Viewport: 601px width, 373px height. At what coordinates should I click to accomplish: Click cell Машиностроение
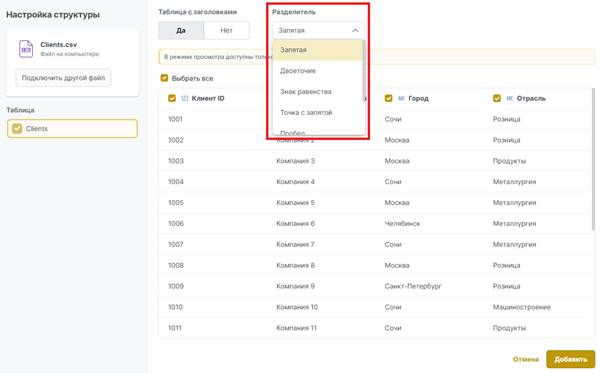(x=522, y=307)
